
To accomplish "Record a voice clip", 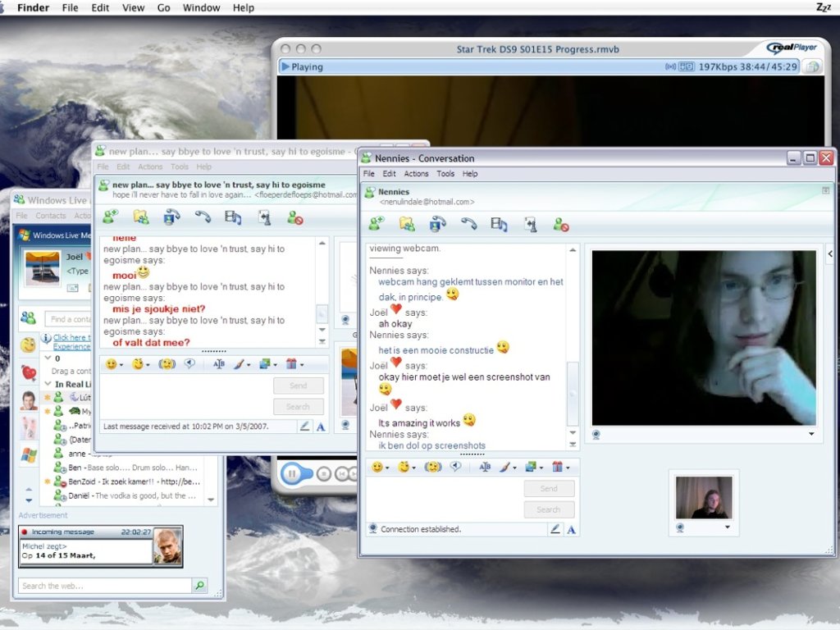I will click(454, 467).
